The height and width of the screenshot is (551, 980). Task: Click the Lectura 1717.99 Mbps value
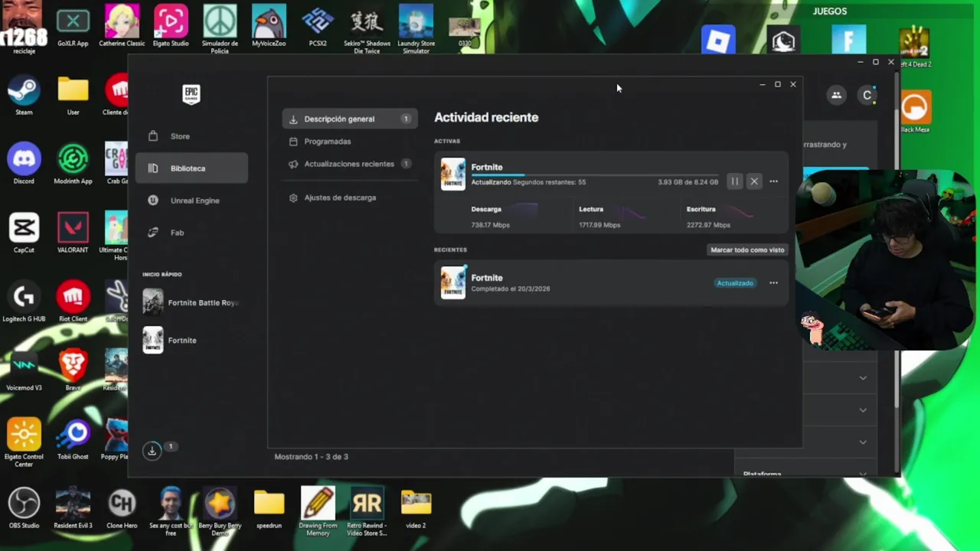599,225
